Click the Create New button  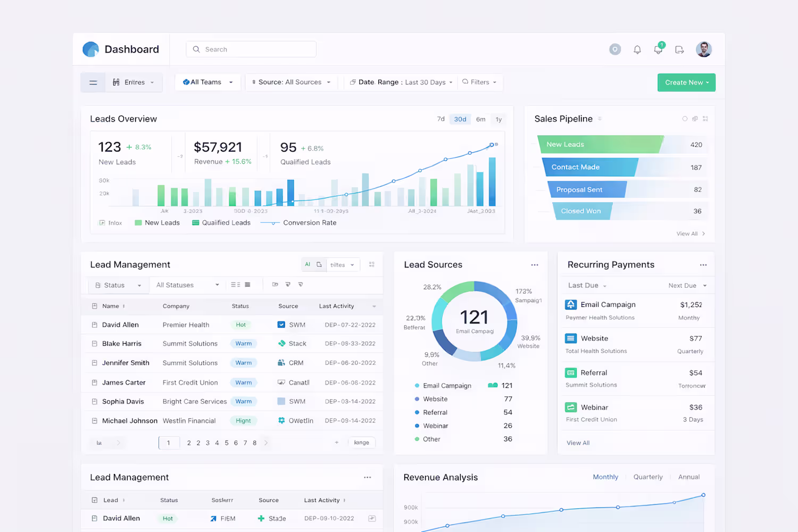pos(686,82)
